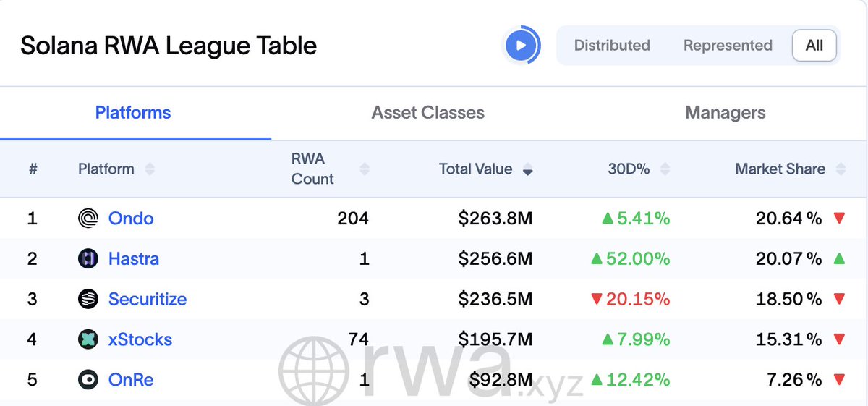
Task: Switch to the Managers tab
Action: click(x=726, y=113)
